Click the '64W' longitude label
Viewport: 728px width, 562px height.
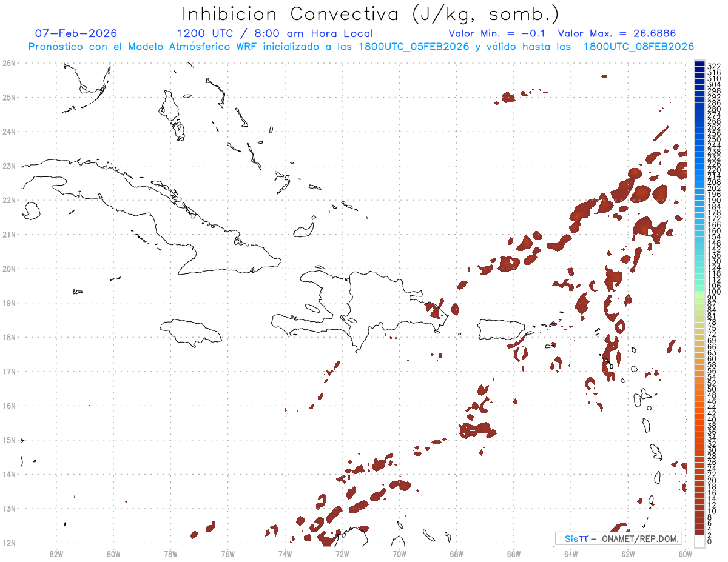(570, 554)
